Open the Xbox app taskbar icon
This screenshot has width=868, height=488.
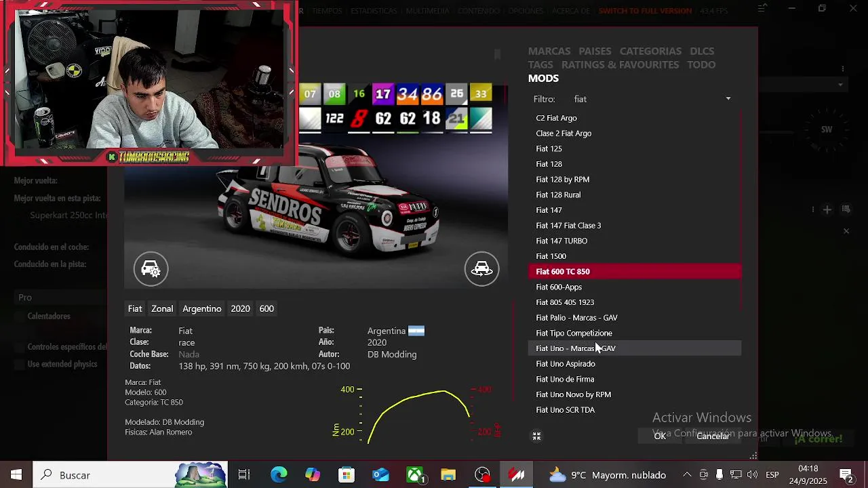pos(414,475)
